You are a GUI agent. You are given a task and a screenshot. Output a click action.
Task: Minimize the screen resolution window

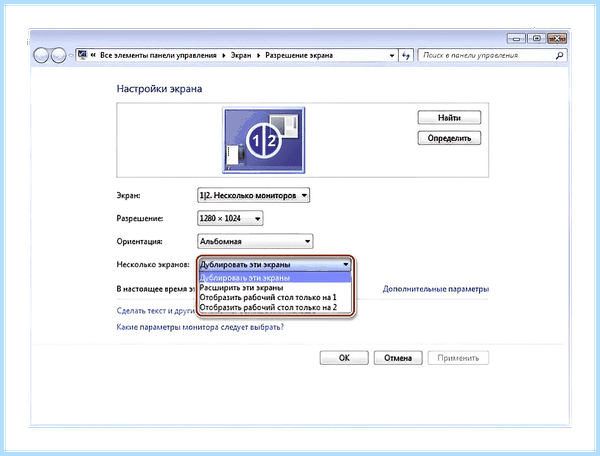click(x=516, y=39)
